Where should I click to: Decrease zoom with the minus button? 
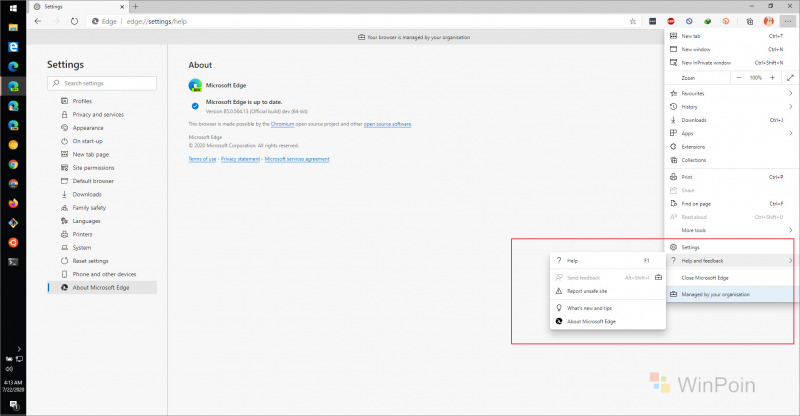[739, 78]
